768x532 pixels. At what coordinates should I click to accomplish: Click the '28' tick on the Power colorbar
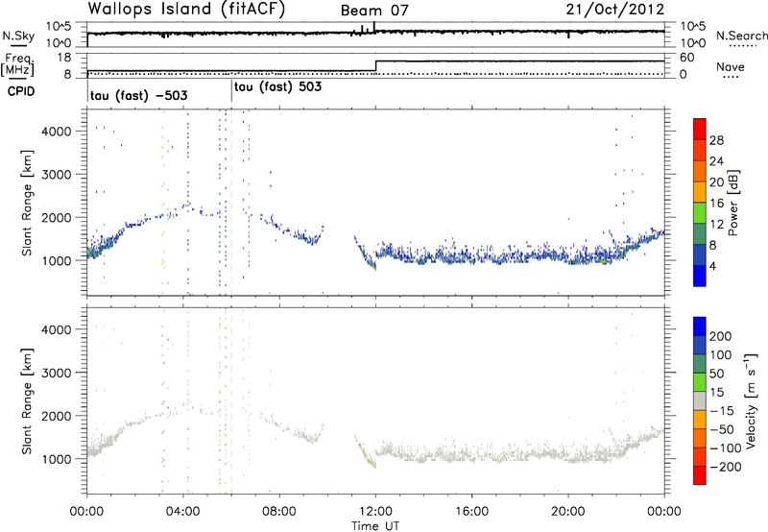coord(716,140)
